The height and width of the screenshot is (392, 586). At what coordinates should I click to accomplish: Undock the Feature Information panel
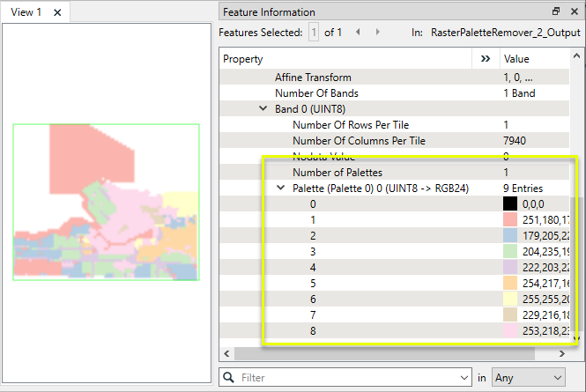pos(555,12)
